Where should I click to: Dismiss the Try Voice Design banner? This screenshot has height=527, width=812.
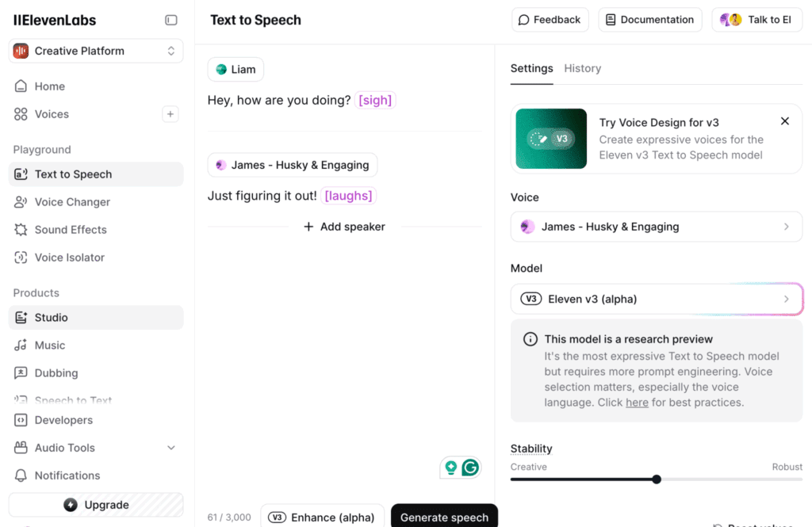(x=784, y=121)
